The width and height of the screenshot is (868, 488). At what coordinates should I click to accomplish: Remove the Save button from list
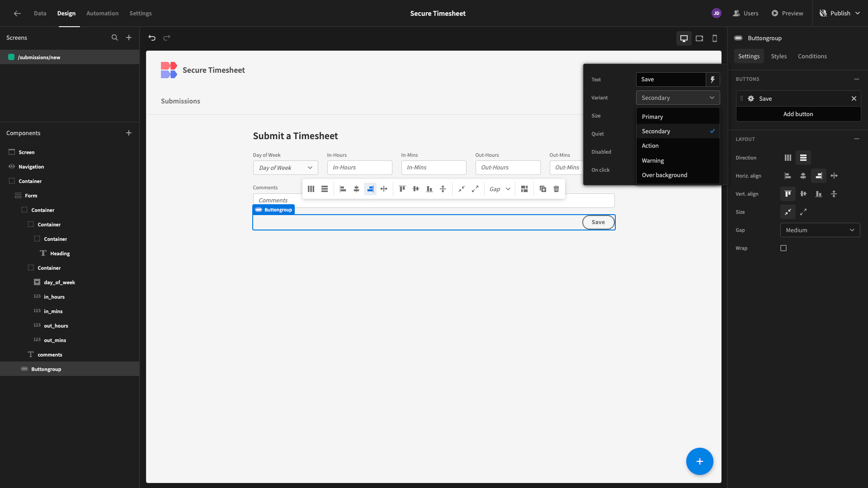pos(854,99)
